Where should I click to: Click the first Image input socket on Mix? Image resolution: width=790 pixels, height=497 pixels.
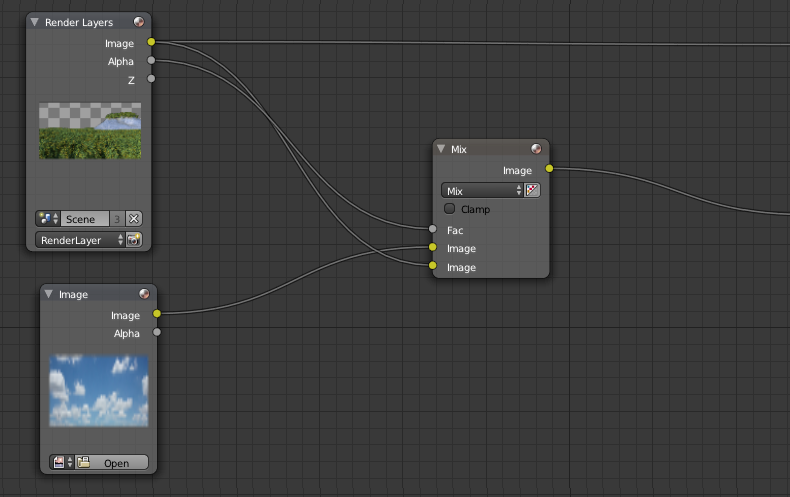(432, 247)
